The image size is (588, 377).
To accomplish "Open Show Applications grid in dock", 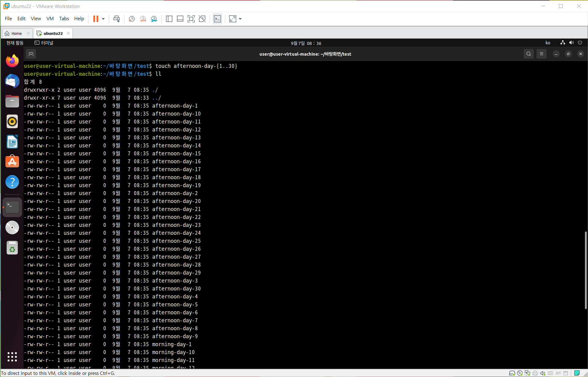I will click(x=12, y=357).
